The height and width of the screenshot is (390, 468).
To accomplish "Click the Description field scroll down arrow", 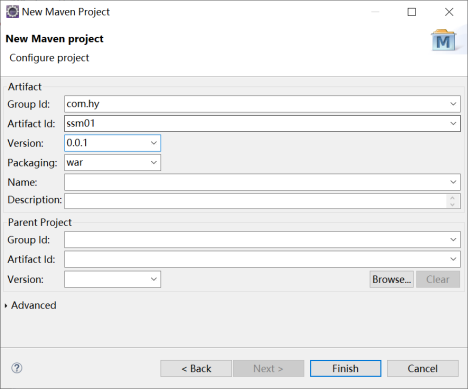I will coord(452,204).
